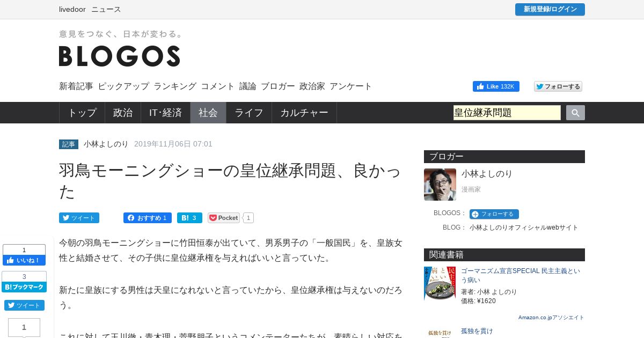644x338 pixels.
Task: Click the 記事 label tag
Action: 69,144
